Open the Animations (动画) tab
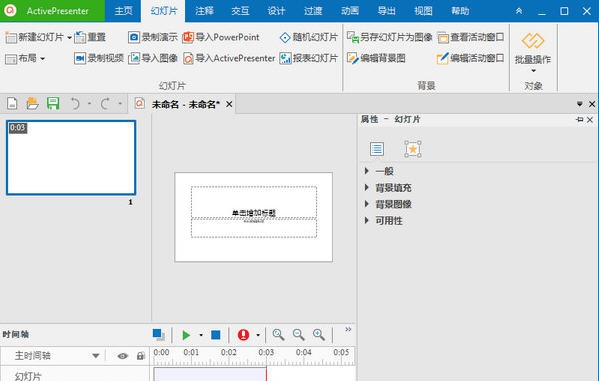Image resolution: width=599 pixels, height=381 pixels. pos(350,11)
